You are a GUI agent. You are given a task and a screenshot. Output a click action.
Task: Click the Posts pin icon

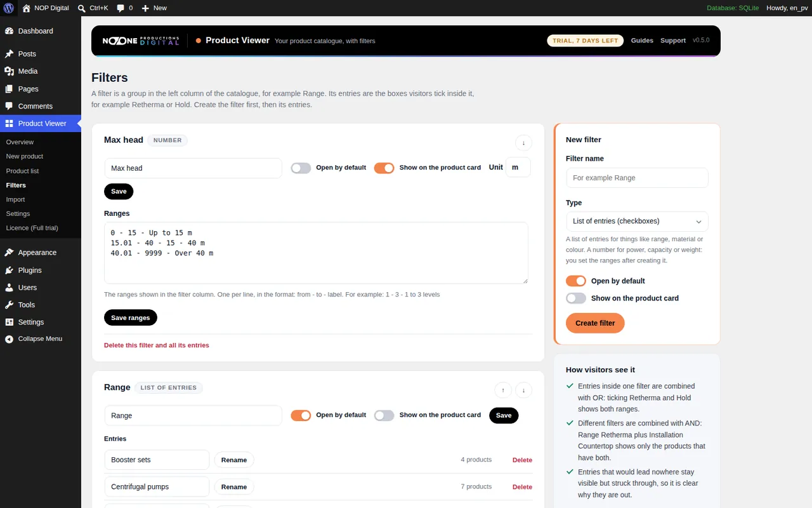point(9,54)
